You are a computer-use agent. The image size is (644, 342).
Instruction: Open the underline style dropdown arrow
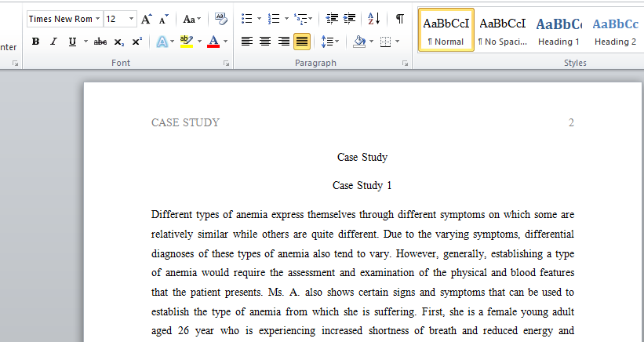(x=86, y=42)
